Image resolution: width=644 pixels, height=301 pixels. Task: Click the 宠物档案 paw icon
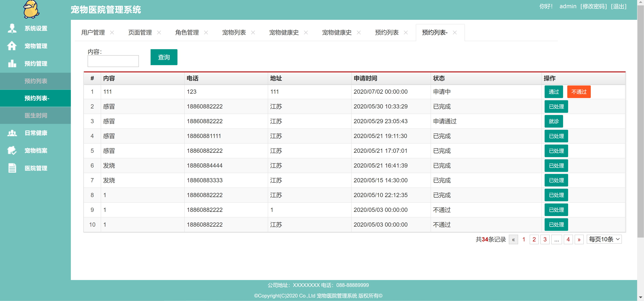tap(12, 150)
